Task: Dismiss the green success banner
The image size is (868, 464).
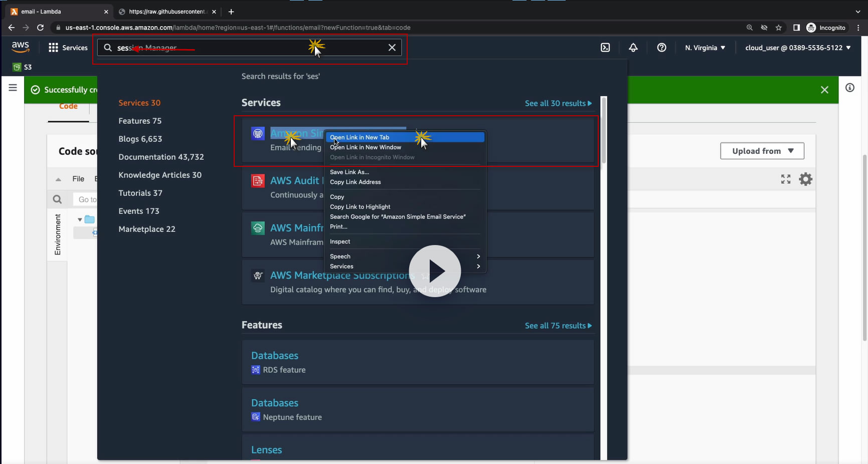Action: pos(824,90)
